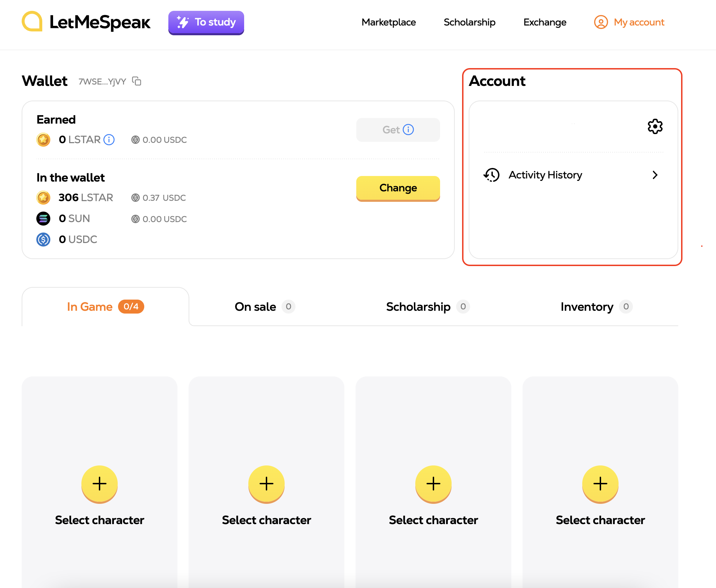The height and width of the screenshot is (588, 716).
Task: Open the Activity History row
Action: point(573,175)
